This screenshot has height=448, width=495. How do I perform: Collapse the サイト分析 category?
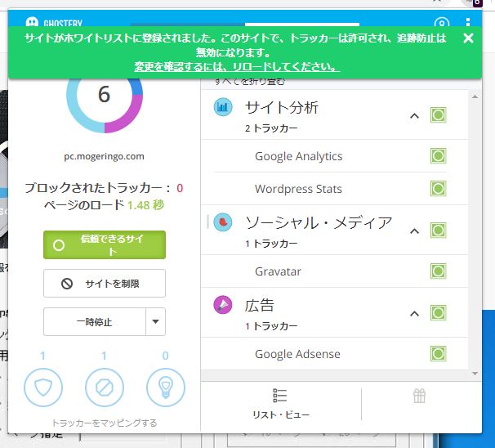tap(414, 116)
